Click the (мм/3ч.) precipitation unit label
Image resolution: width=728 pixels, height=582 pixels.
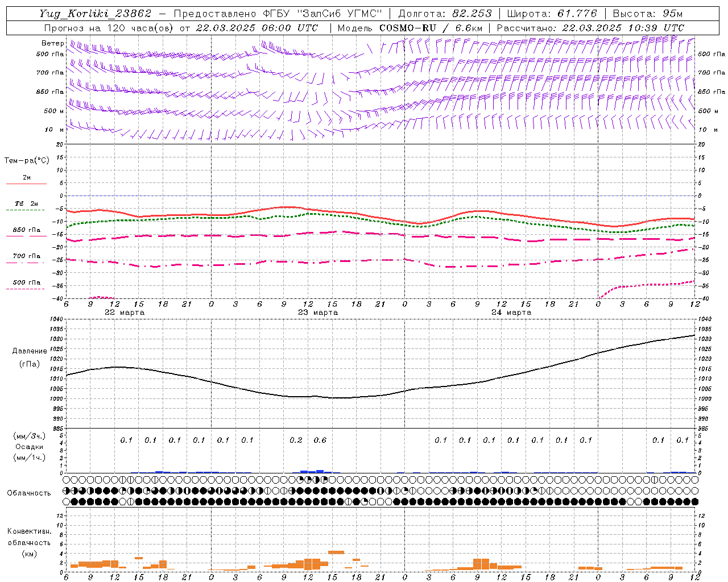pos(29,436)
